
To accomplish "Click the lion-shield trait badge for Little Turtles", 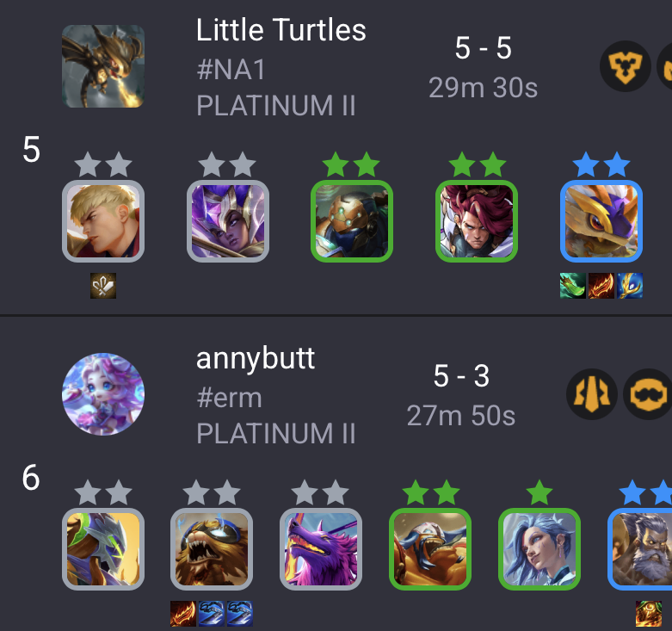I will [626, 66].
